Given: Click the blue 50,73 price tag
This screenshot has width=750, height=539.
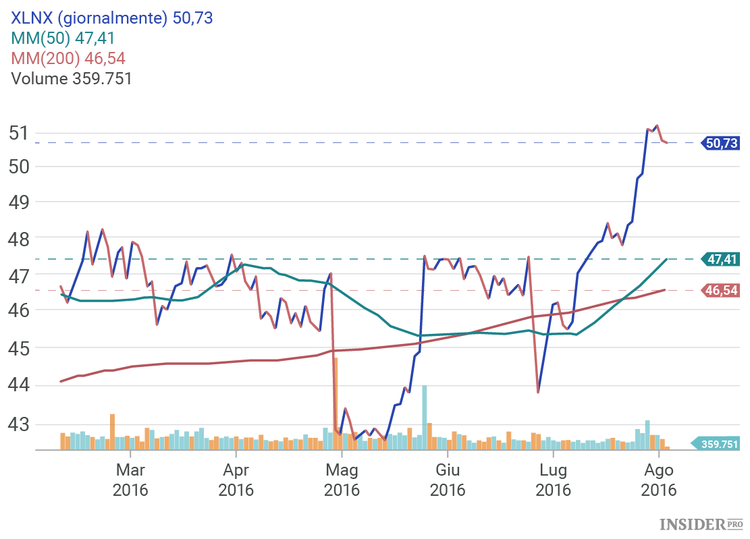Looking at the screenshot, I should point(720,143).
